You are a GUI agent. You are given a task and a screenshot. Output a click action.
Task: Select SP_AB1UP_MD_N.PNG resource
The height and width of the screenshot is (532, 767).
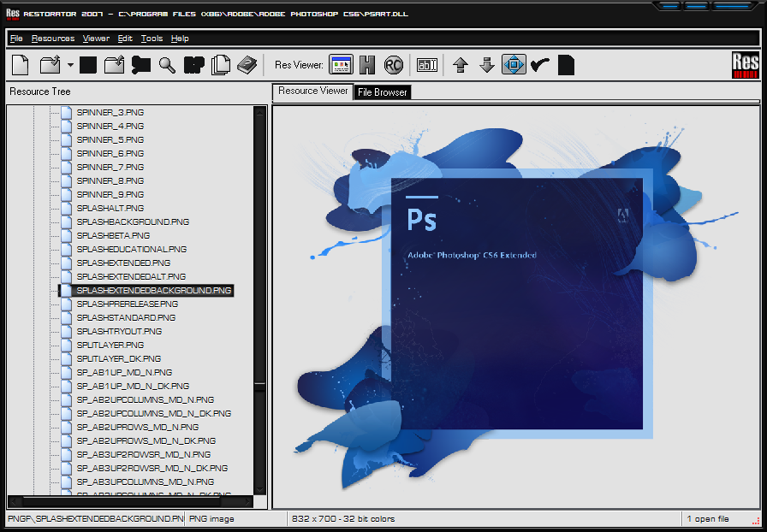(124, 373)
